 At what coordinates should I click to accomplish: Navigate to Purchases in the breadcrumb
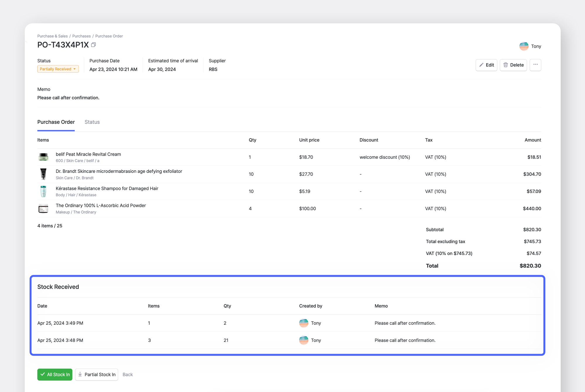click(81, 36)
